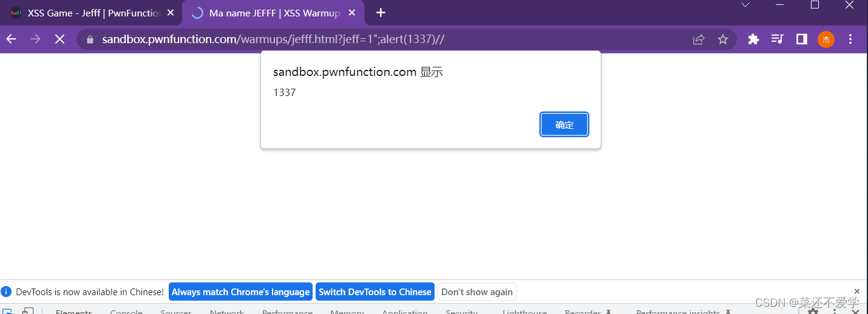This screenshot has height=314, width=868.
Task: Bookmark this page with the star
Action: point(722,39)
